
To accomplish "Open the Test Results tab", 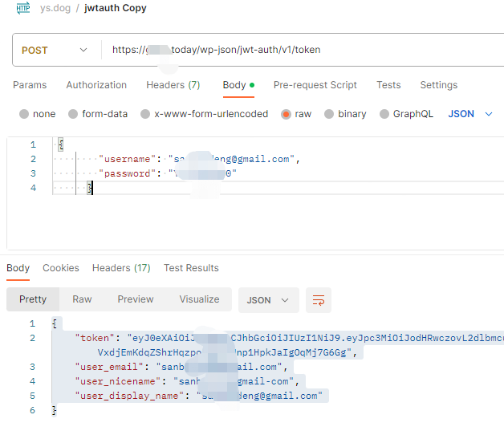I will [x=191, y=268].
